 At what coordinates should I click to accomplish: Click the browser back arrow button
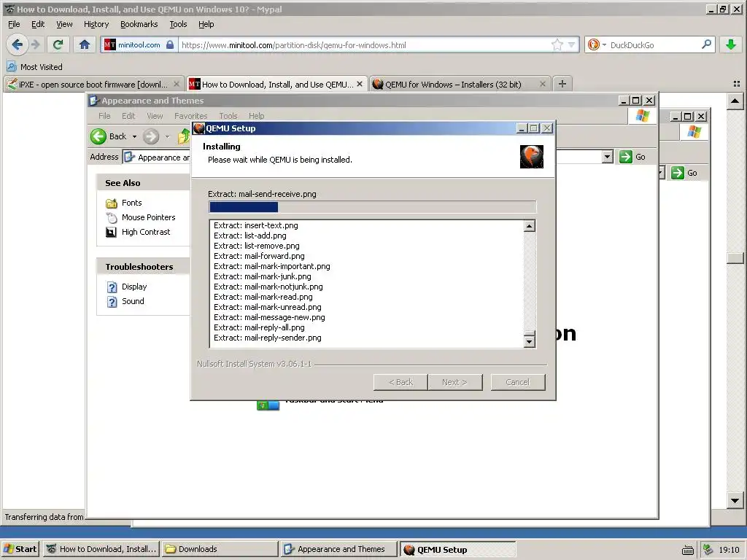tap(18, 44)
